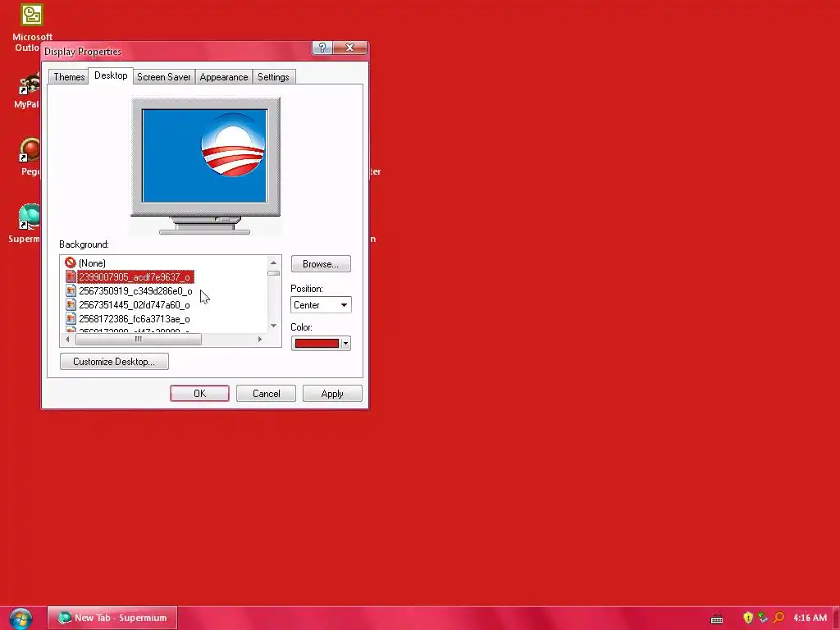This screenshot has width=840, height=630.
Task: Click the horizontal scrollbar thumb
Action: 139,339
